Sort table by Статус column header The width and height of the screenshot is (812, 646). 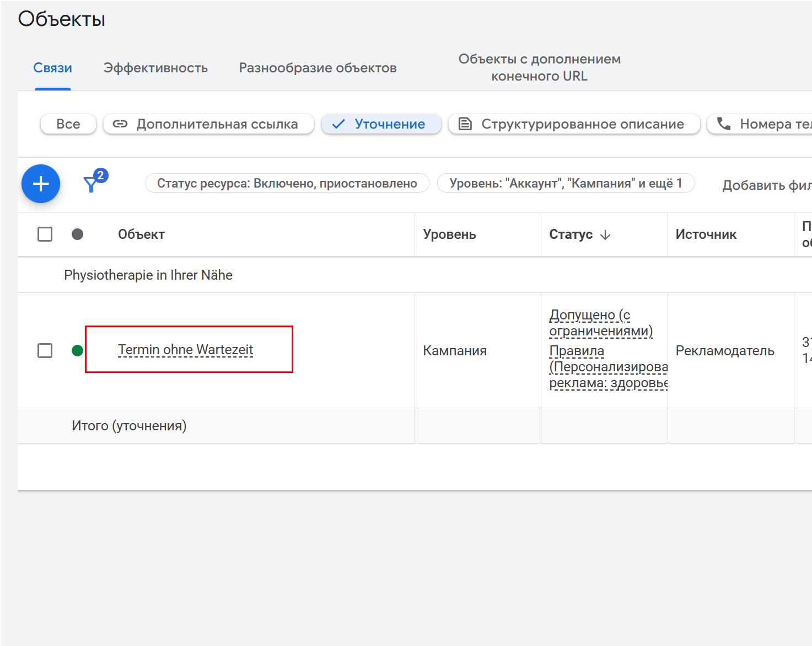(571, 234)
